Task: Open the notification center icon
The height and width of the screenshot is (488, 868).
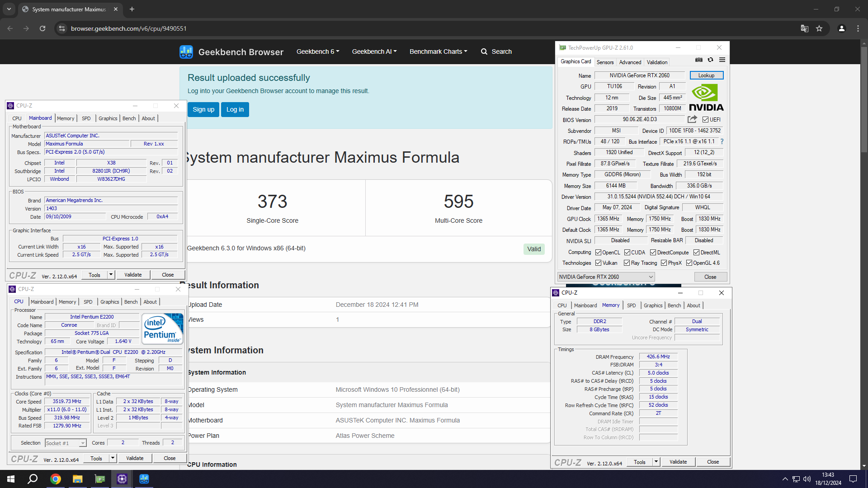Action: [x=853, y=479]
